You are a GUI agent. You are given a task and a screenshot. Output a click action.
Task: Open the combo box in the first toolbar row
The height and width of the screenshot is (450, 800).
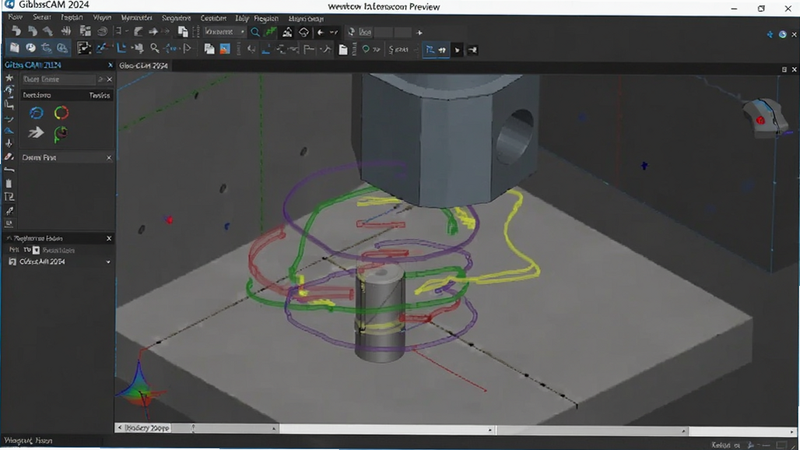(x=225, y=32)
